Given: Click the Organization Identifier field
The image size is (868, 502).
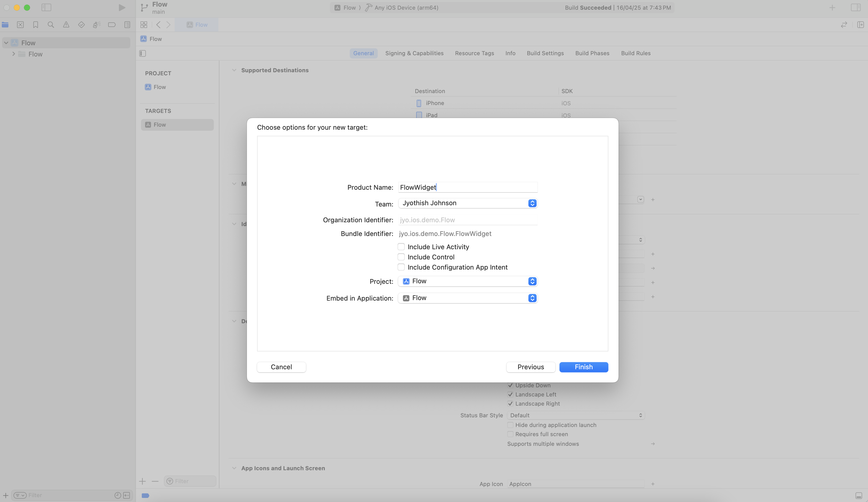Looking at the screenshot, I should [468, 220].
